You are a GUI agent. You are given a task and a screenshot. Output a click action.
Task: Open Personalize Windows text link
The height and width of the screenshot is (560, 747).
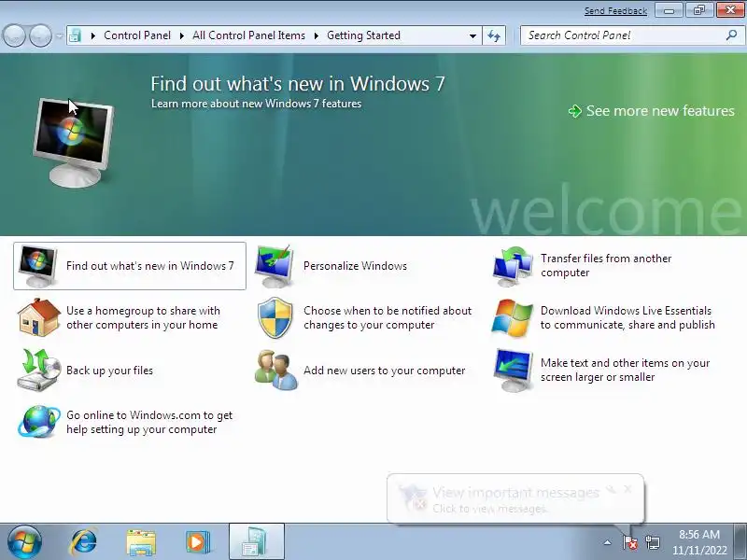point(355,266)
